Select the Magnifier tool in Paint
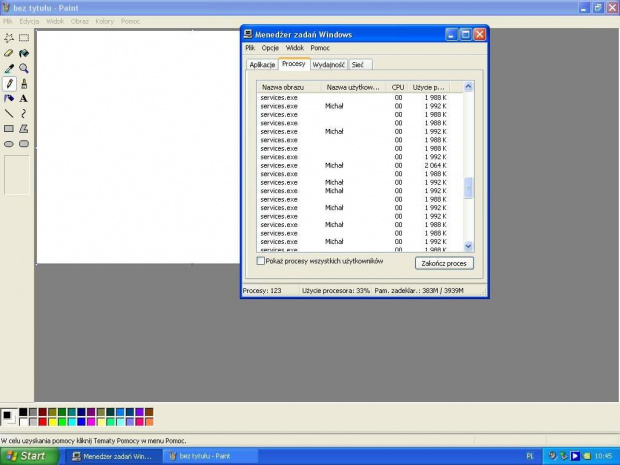Screen dimensions: 620x465 coord(24,68)
